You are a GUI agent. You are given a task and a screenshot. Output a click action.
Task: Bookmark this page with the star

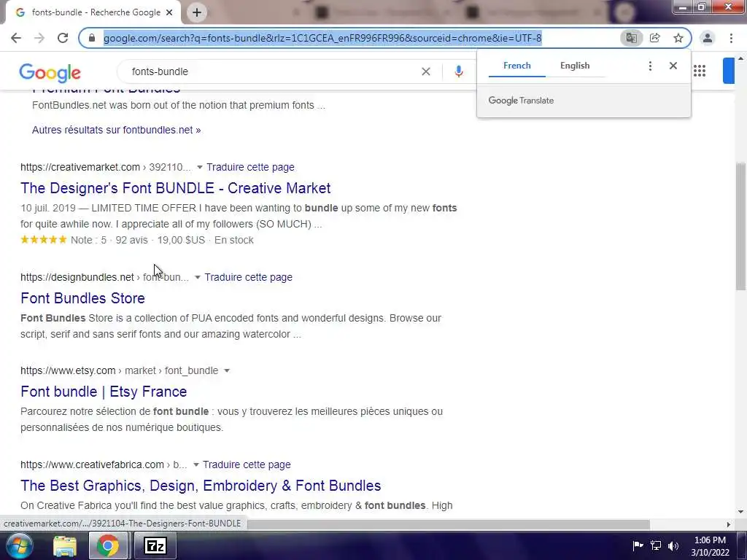[678, 38]
